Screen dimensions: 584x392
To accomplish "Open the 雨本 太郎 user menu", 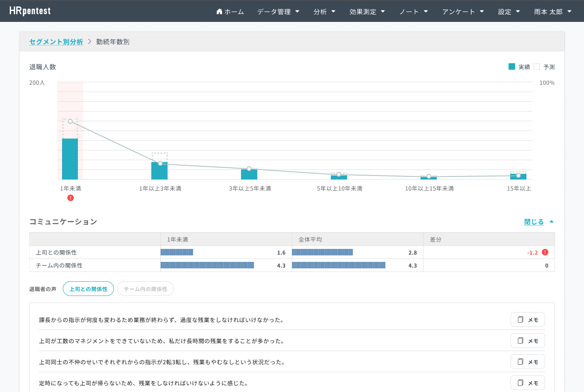I will [x=552, y=12].
